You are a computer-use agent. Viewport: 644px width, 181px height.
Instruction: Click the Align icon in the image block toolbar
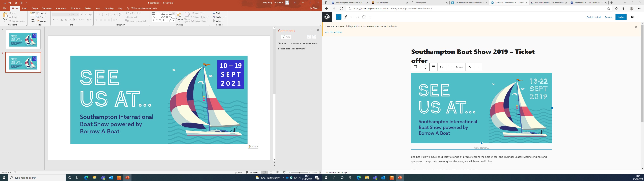point(434,67)
